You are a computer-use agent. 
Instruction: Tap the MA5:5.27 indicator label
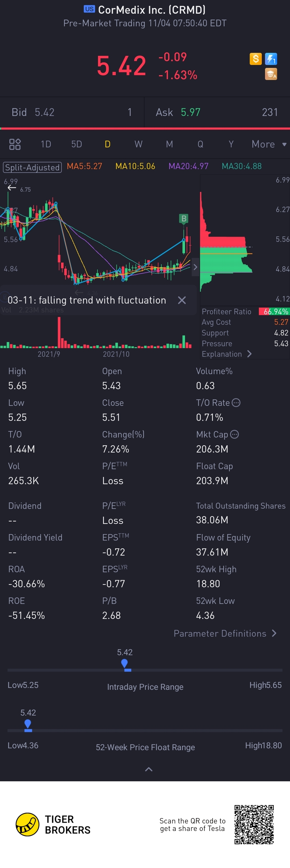click(84, 166)
